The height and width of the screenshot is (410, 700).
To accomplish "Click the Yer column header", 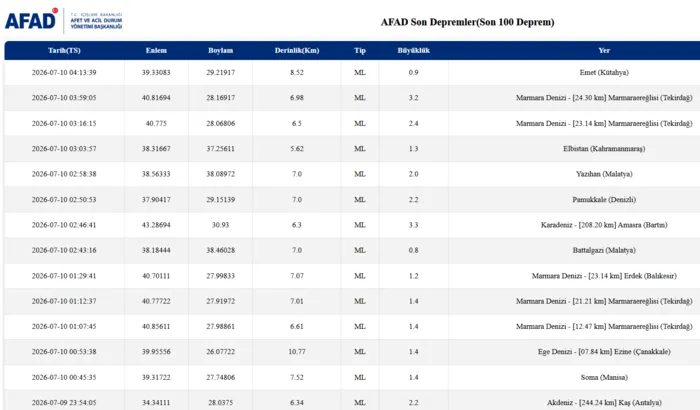I will 604,50.
